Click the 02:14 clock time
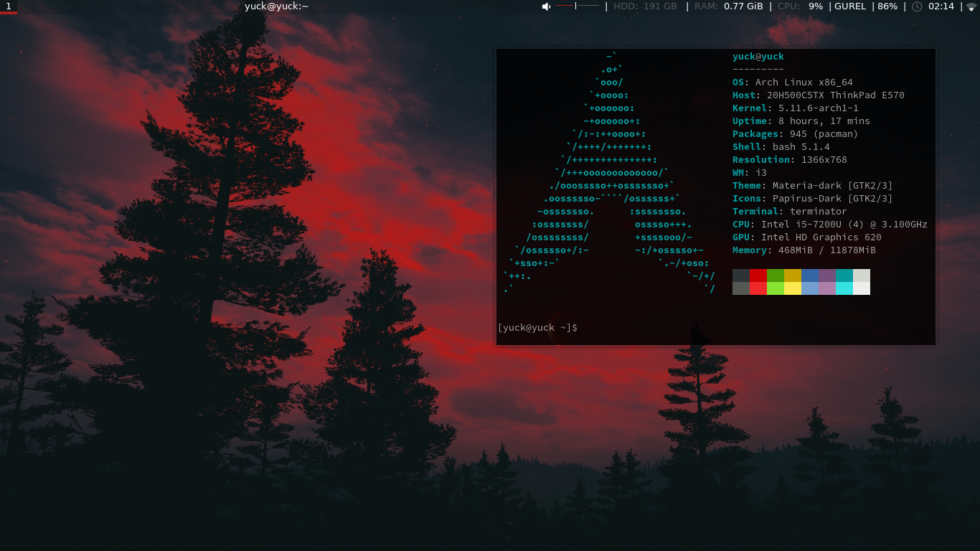 941,6
